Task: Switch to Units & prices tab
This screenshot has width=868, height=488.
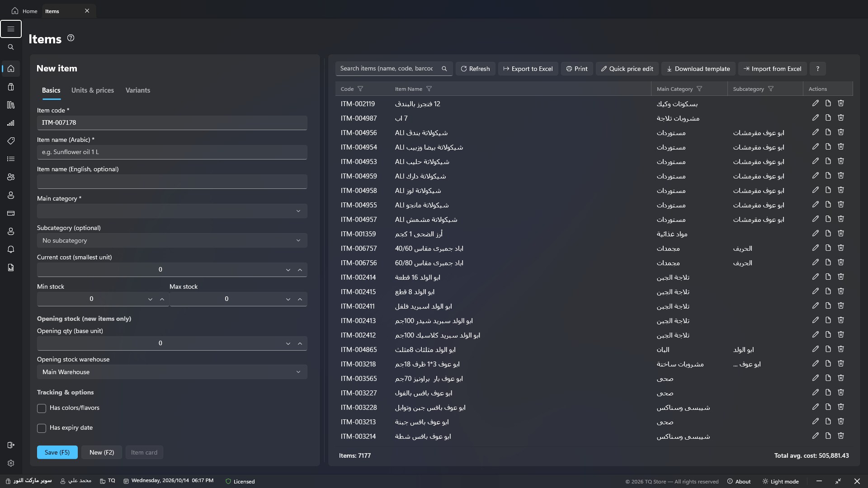Action: [93, 90]
